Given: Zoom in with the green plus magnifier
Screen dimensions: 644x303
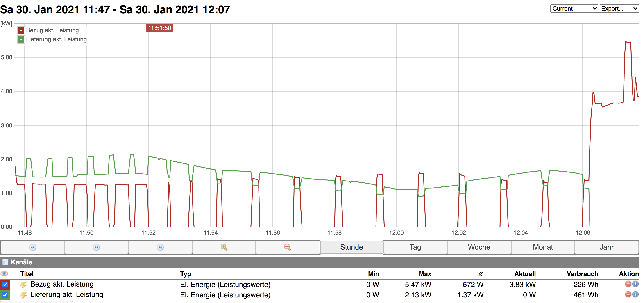Looking at the screenshot, I should pyautogui.click(x=224, y=247).
